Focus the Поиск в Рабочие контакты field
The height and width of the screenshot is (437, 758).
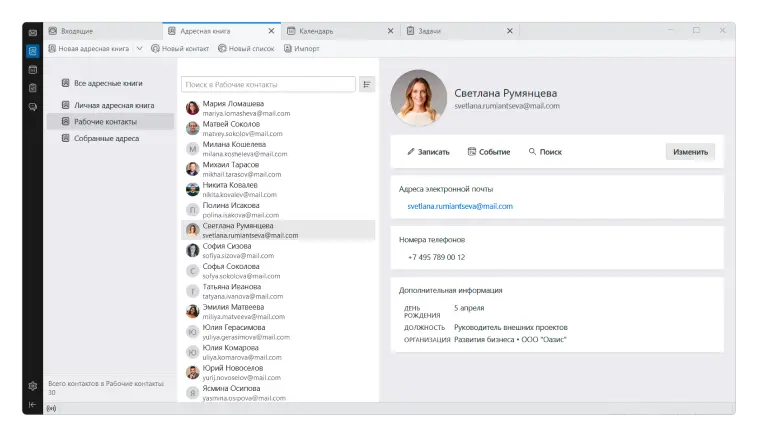pyautogui.click(x=268, y=85)
